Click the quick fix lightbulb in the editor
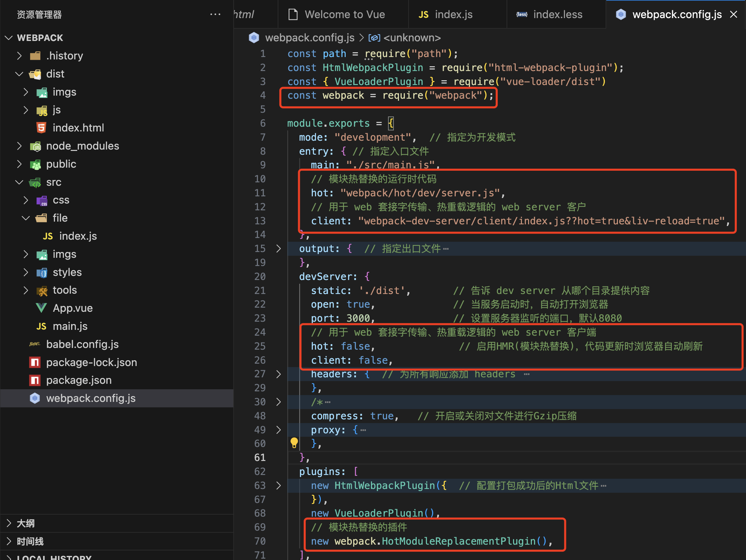 coord(294,443)
